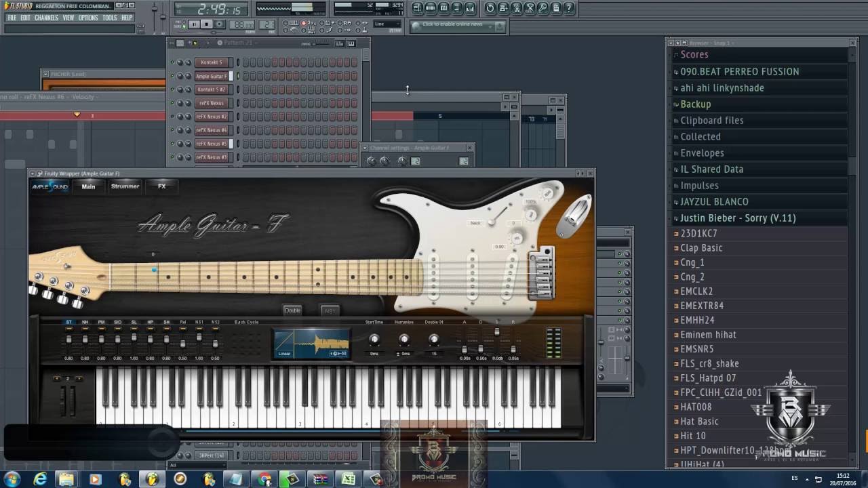868x488 pixels.
Task: Open the Main tab in Ample Guitar
Action: click(88, 186)
